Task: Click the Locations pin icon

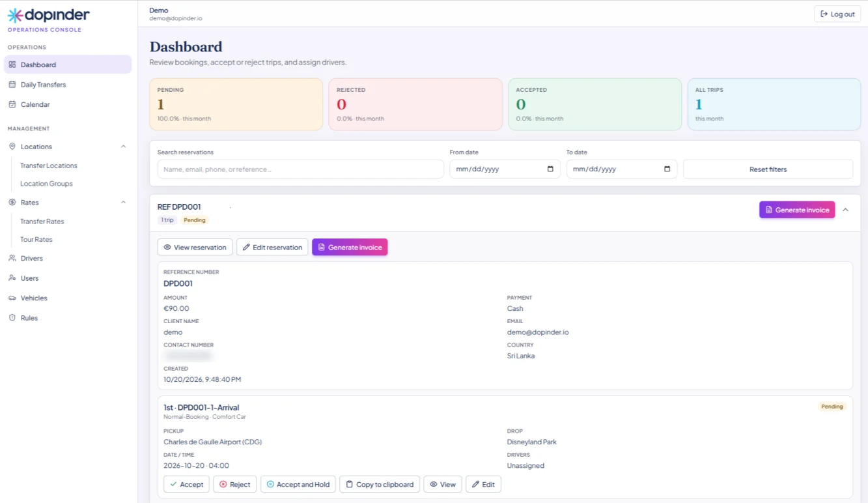Action: [12, 147]
